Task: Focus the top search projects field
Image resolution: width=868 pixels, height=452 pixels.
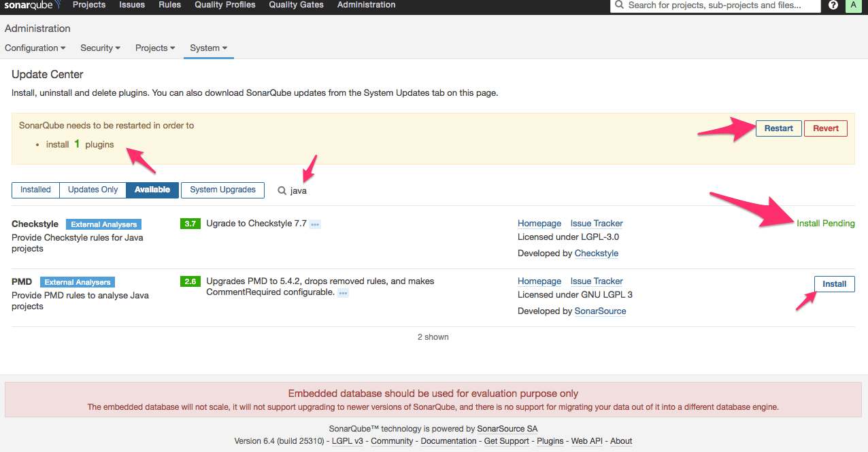Action: tap(716, 5)
